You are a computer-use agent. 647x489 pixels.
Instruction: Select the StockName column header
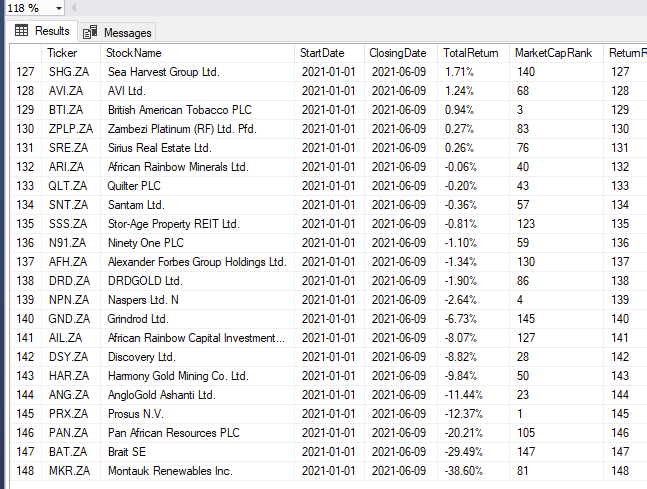(x=198, y=53)
